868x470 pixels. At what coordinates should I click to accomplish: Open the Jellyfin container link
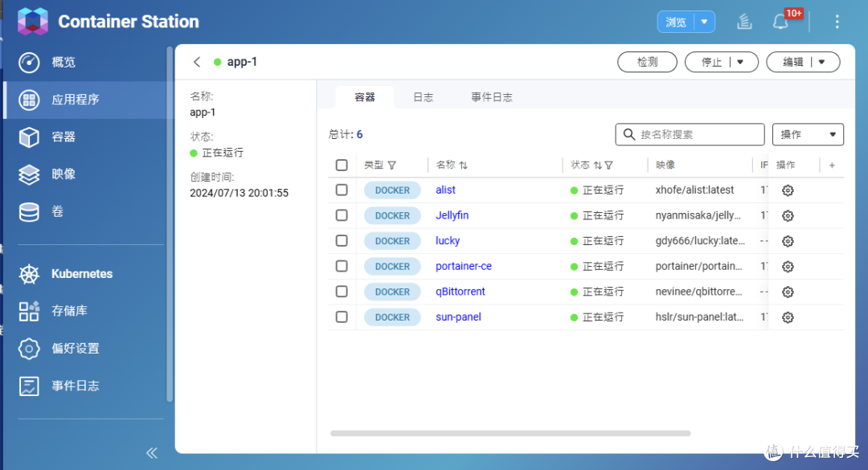(452, 215)
